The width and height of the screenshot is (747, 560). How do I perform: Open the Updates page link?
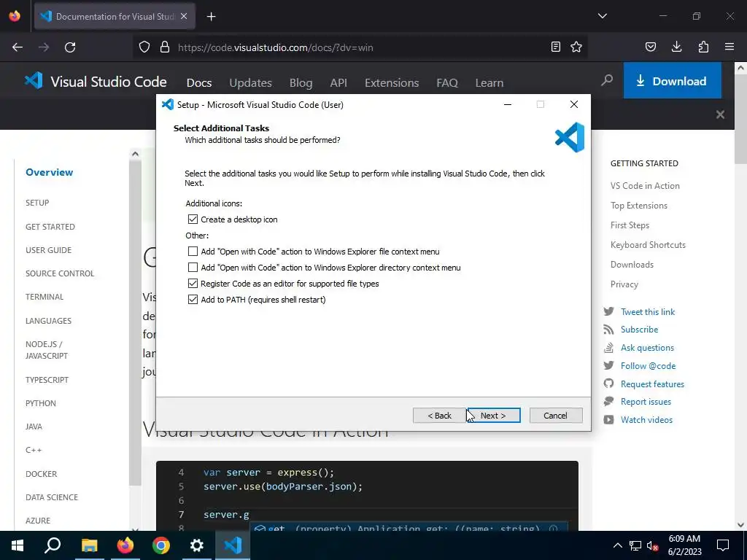pos(251,83)
